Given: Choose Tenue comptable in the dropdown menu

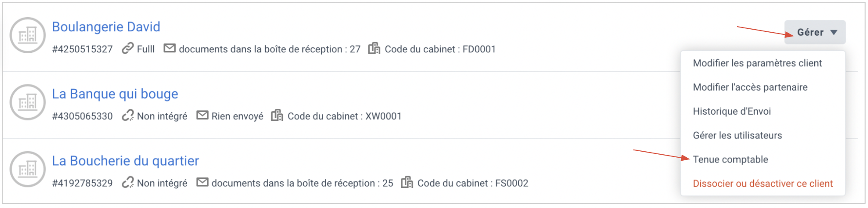Looking at the screenshot, I should (x=730, y=159).
